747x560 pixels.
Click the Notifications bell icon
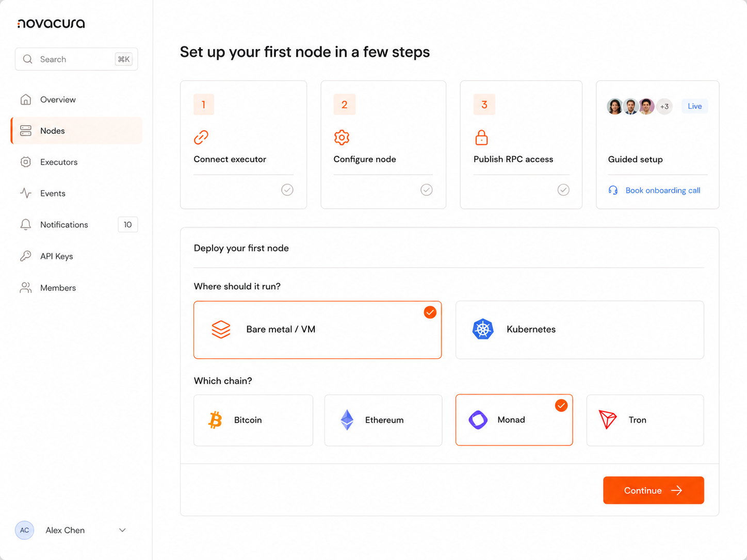click(x=25, y=224)
